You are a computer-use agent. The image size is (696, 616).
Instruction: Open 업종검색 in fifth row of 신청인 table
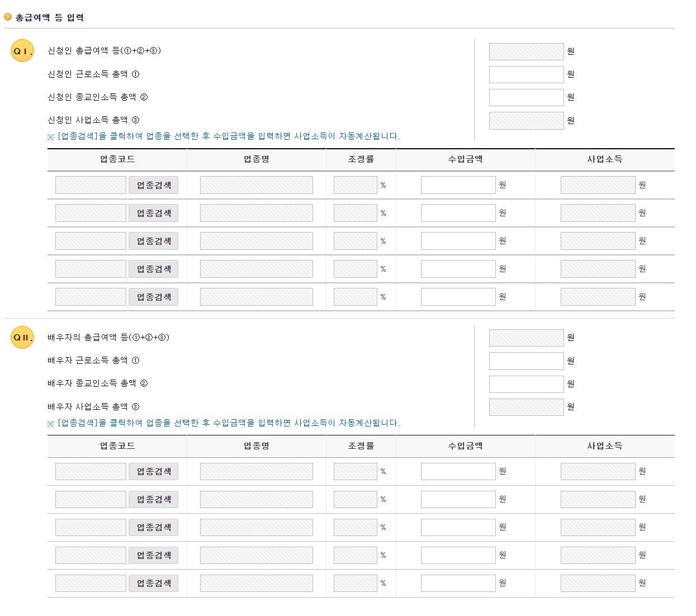pos(153,297)
